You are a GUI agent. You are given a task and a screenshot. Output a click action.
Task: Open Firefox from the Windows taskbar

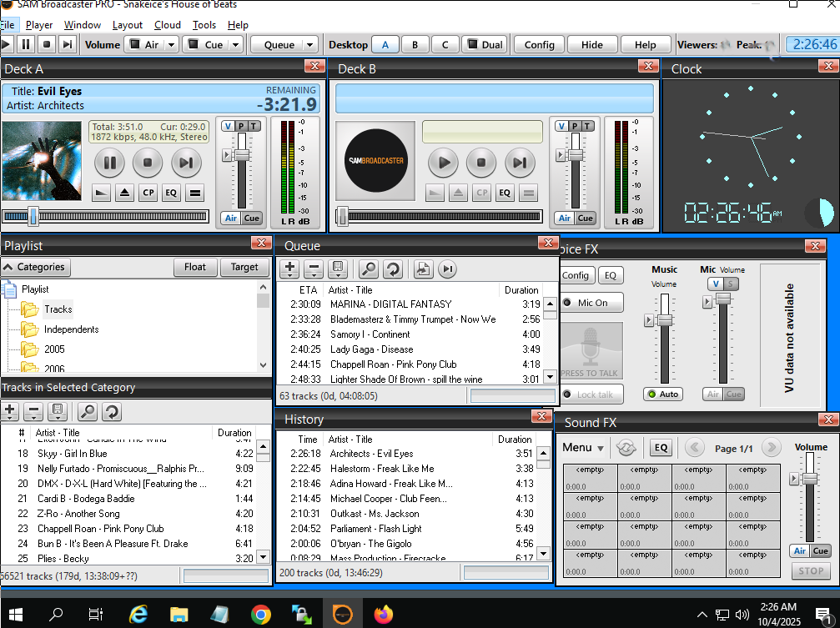383,615
